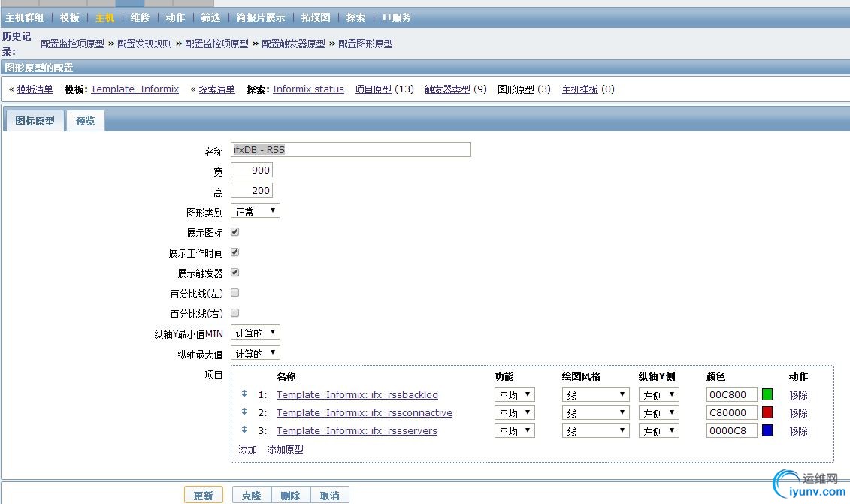The image size is (850, 504).
Task: Open the ifx_rssbacklog item link
Action: [357, 394]
